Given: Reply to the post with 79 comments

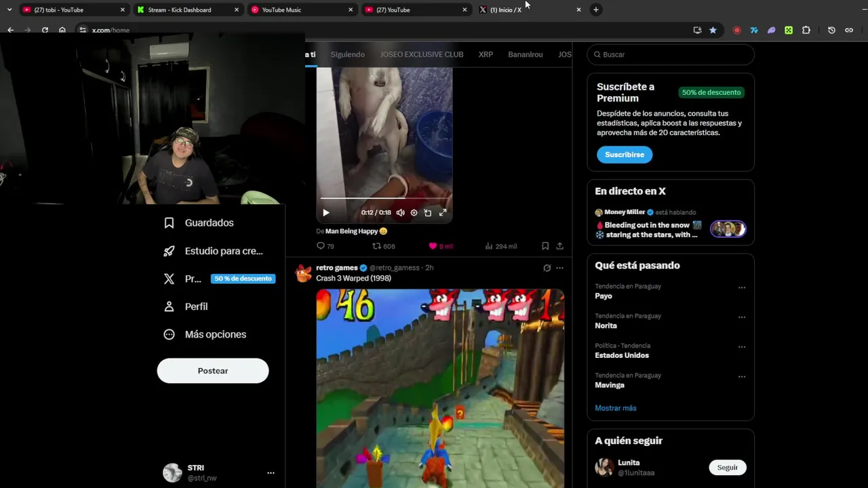Looking at the screenshot, I should (325, 246).
